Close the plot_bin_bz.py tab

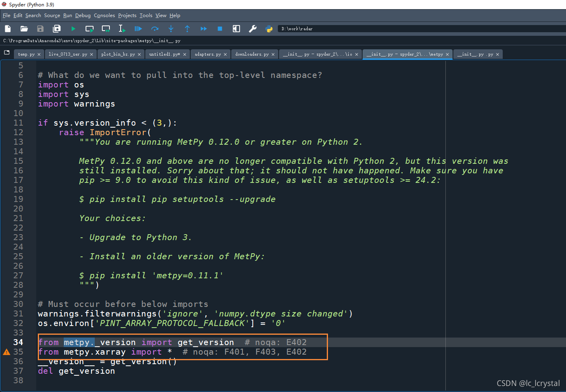(139, 54)
